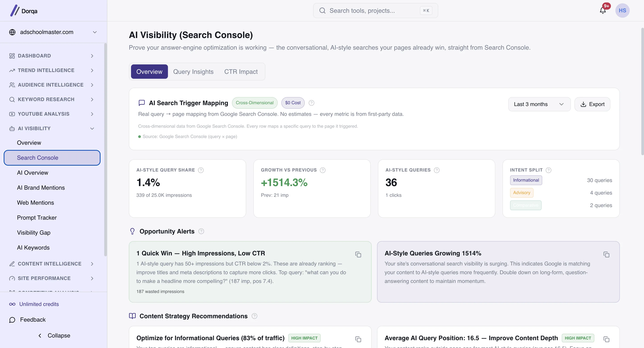Viewport: 644px width, 348px height.
Task: Copy the Optimize for Informational Queries card
Action: click(x=358, y=339)
